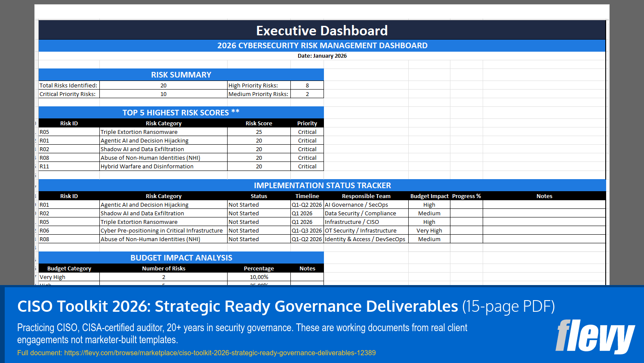Select the Budget Category column header
The width and height of the screenshot is (644, 363).
pos(69,268)
